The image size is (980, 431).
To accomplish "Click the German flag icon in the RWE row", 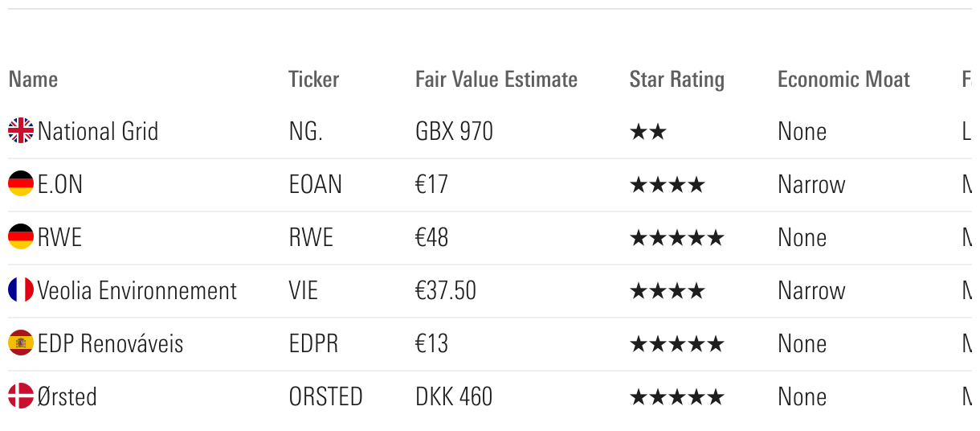I will 21,237.
